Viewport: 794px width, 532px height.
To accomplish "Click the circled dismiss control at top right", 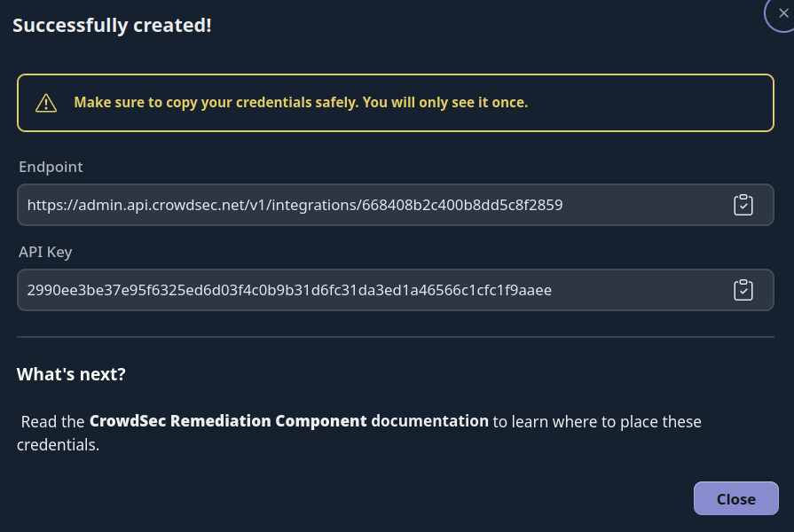I will (x=783, y=13).
